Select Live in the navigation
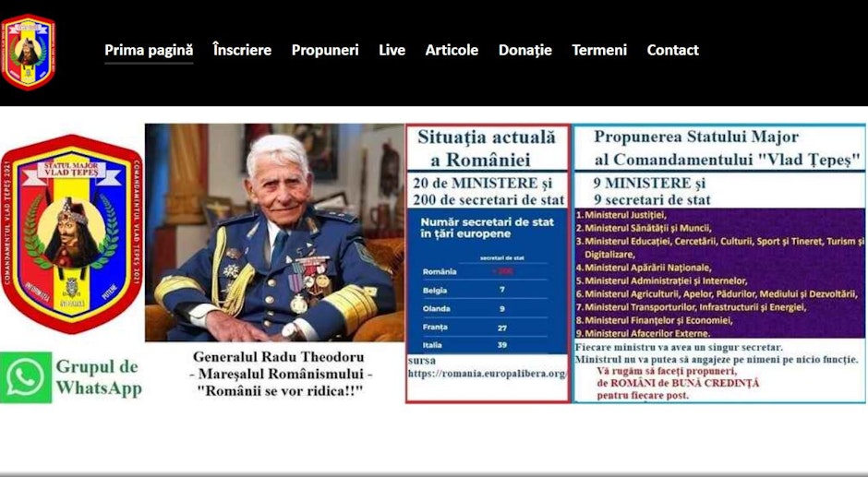 click(392, 51)
